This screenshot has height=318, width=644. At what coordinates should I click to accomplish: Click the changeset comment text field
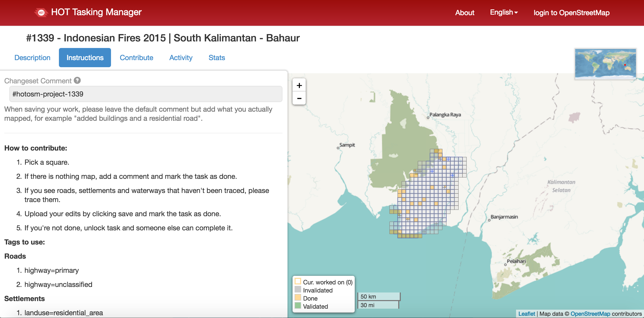coord(146,94)
